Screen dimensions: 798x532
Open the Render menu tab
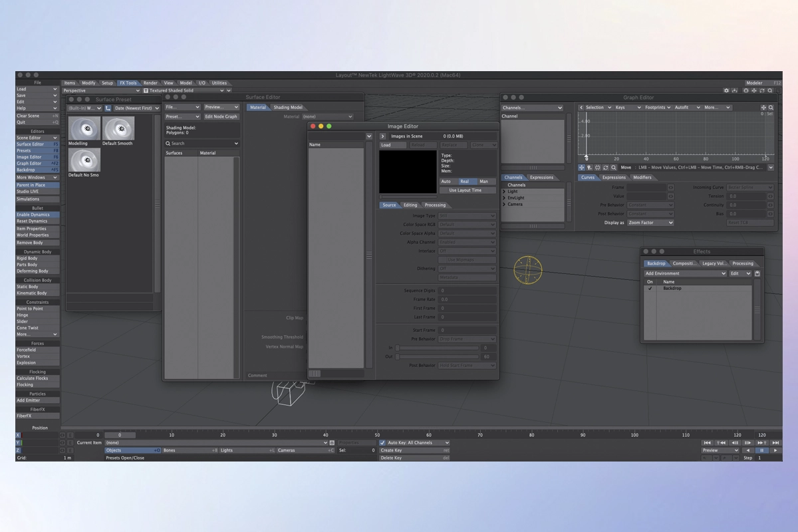(x=150, y=83)
